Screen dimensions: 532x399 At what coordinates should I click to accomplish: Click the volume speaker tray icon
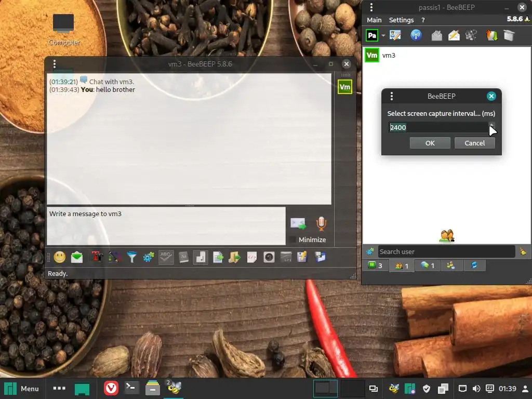pos(476,389)
